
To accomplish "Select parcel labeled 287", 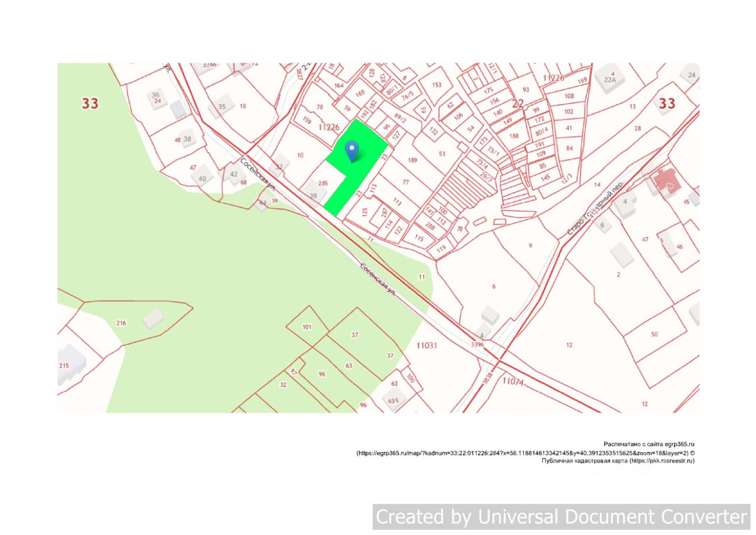I will click(x=384, y=212).
